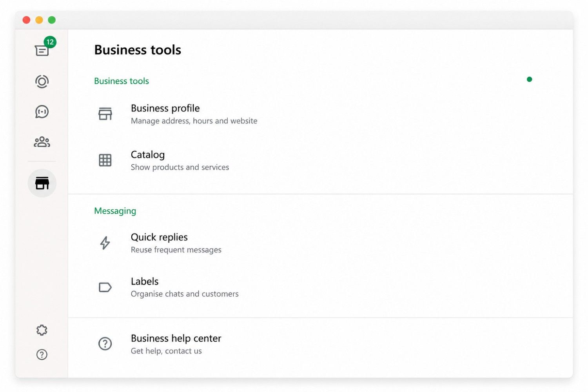Open the Status ring icon
This screenshot has width=588, height=392.
[x=42, y=82]
